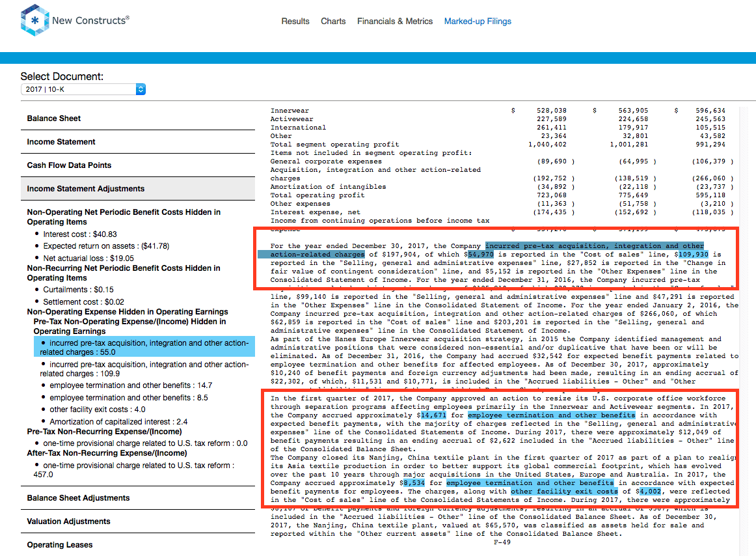The width and height of the screenshot is (756, 556).
Task: Select pre-tax U.S. tax reform charge : 0.0
Action: coord(145,443)
